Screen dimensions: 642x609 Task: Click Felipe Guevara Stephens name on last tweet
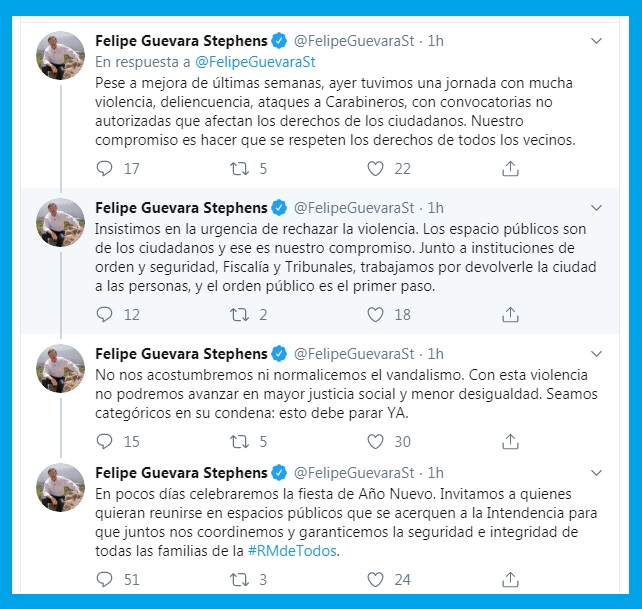[x=180, y=472]
